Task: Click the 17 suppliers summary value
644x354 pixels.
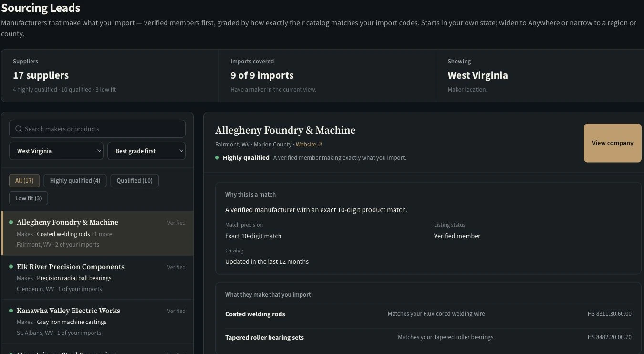Action: pos(41,75)
